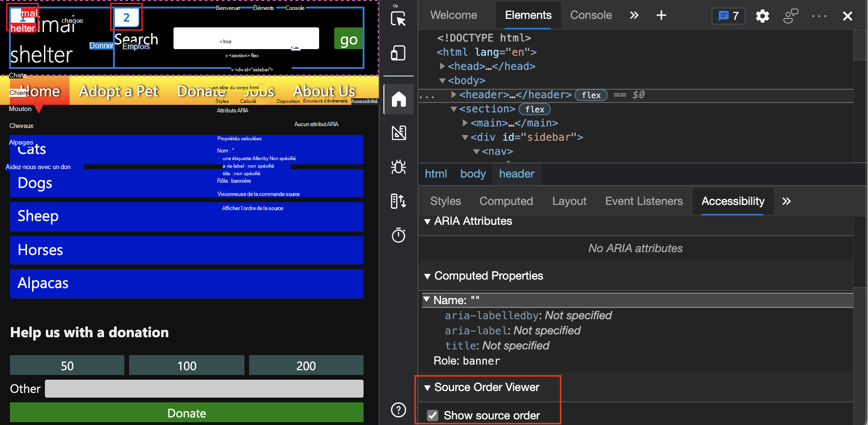Expand the head element node
This screenshot has height=425, width=868.
(443, 66)
